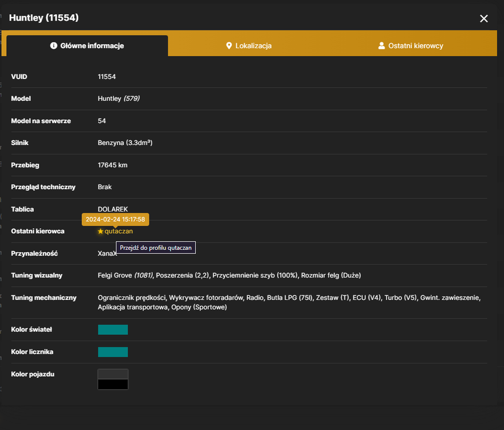Click the engine value Benzyna (3.3dm³)
This screenshot has width=504, height=430.
click(125, 143)
